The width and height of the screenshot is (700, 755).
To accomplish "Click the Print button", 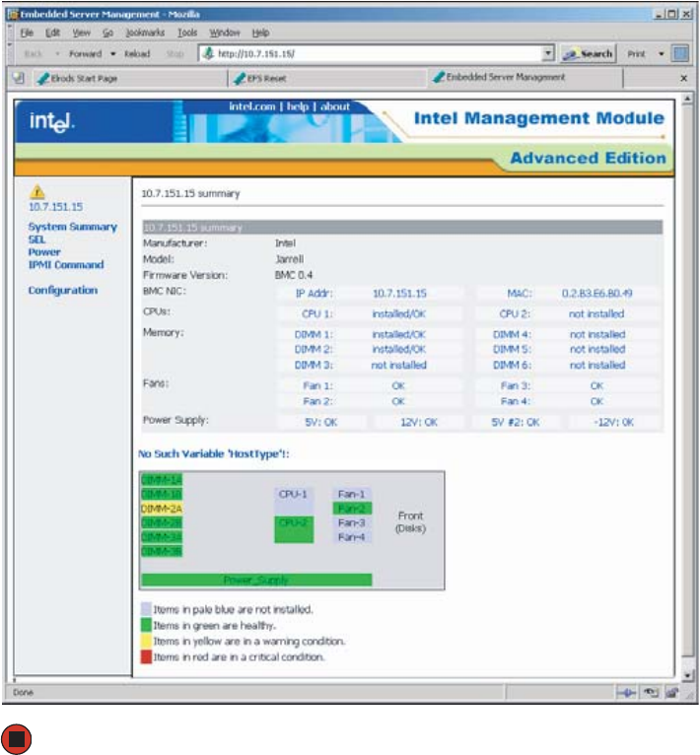I will 636,54.
